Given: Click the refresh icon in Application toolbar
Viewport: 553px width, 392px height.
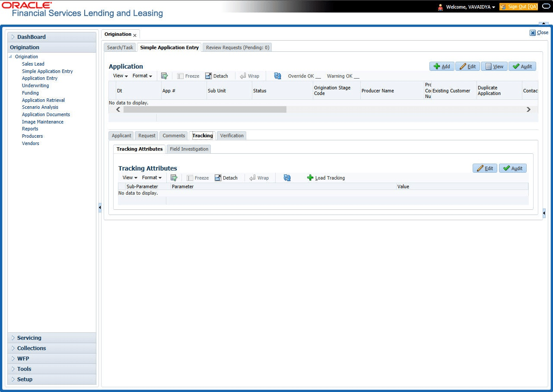Looking at the screenshot, I should point(278,76).
